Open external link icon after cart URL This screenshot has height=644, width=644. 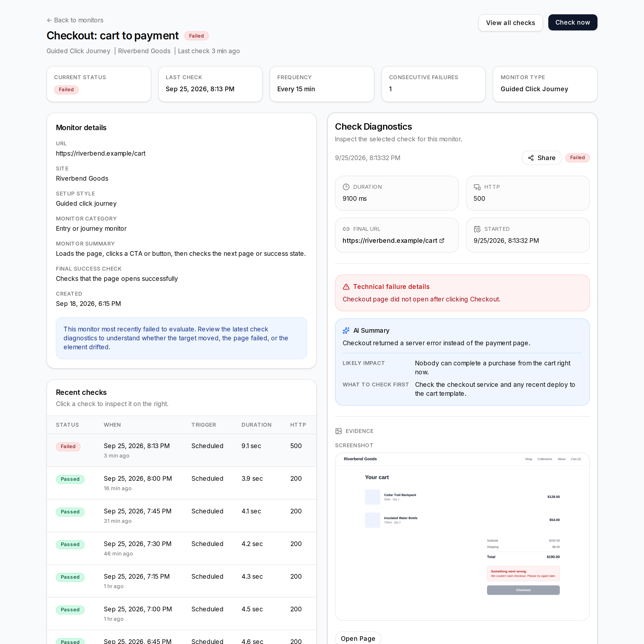442,241
